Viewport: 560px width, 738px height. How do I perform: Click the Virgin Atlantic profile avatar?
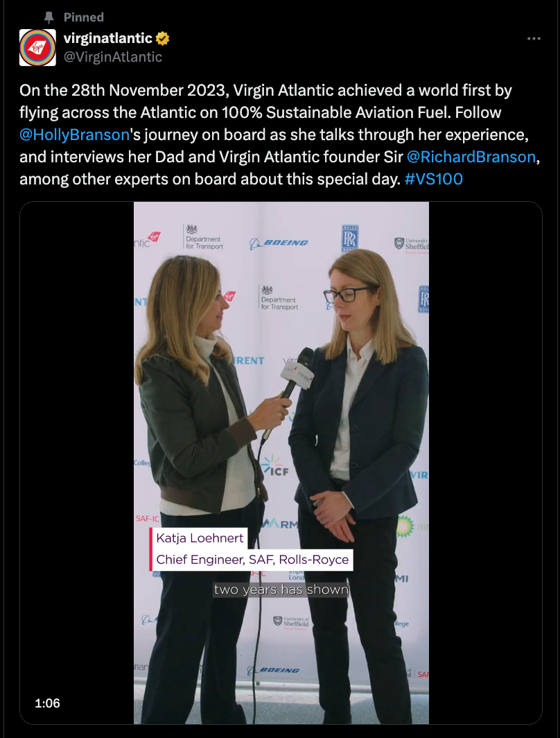click(37, 48)
